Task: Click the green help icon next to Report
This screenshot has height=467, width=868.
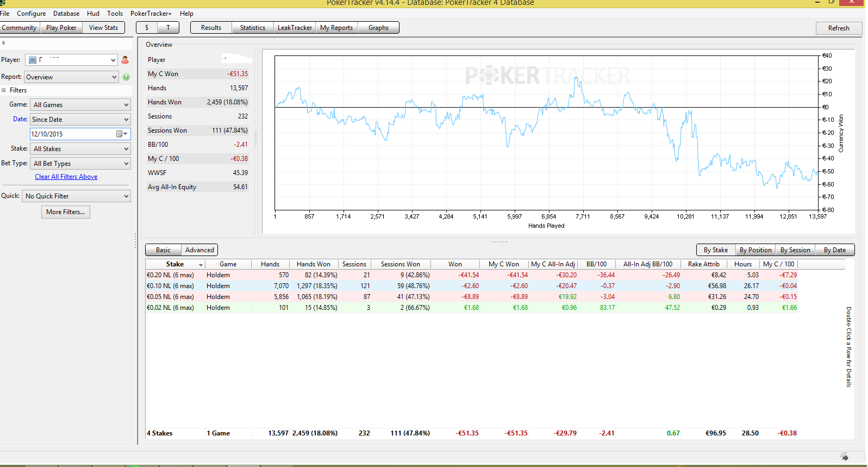Action: pyautogui.click(x=126, y=77)
